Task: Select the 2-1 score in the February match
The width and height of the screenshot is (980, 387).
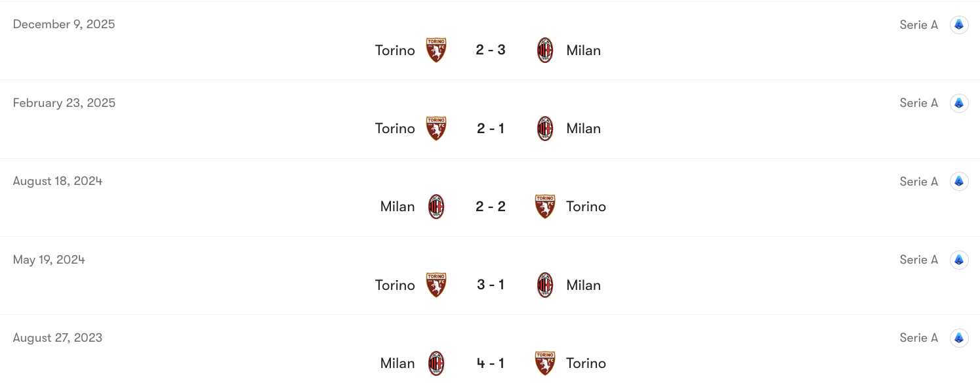Action: tap(490, 128)
